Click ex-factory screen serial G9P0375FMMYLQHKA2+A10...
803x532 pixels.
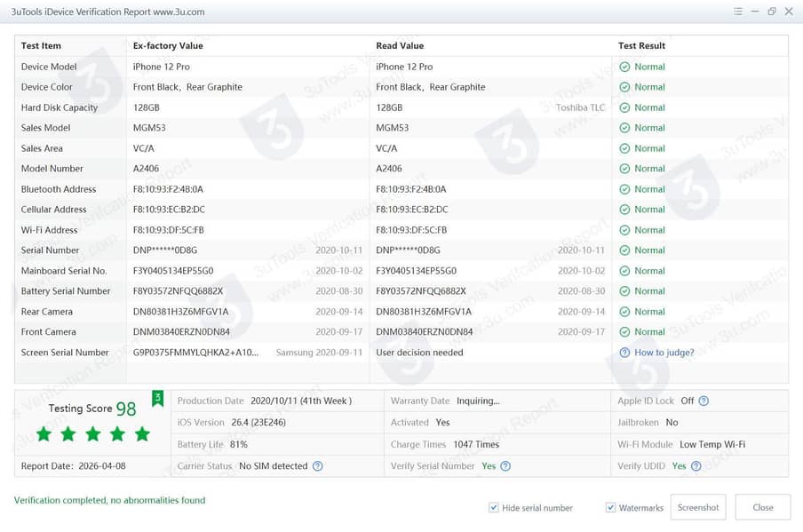coord(195,353)
